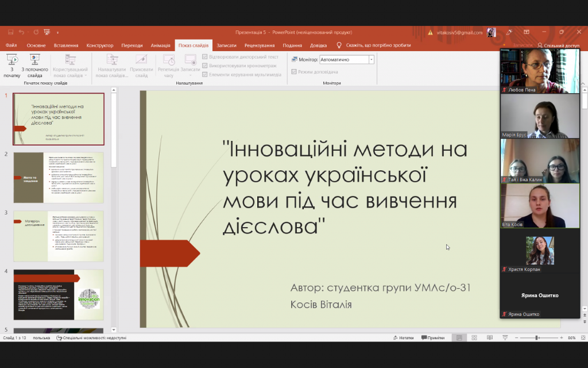Show the Нотатки pane from status bar
The image size is (588, 368).
click(x=403, y=338)
